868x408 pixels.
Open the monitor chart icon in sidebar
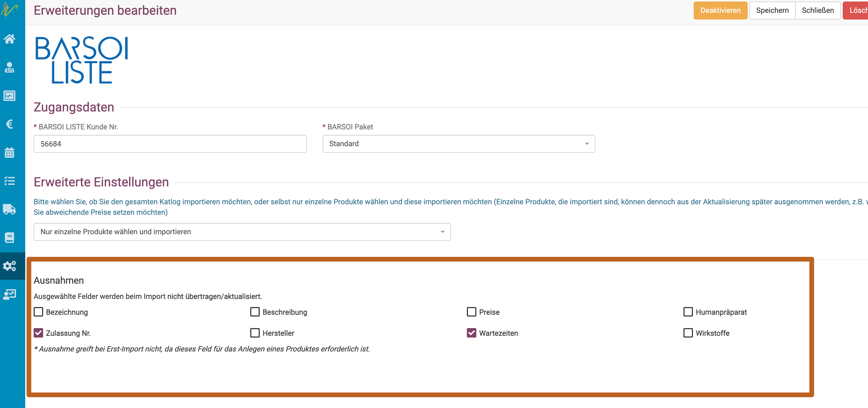[x=9, y=96]
